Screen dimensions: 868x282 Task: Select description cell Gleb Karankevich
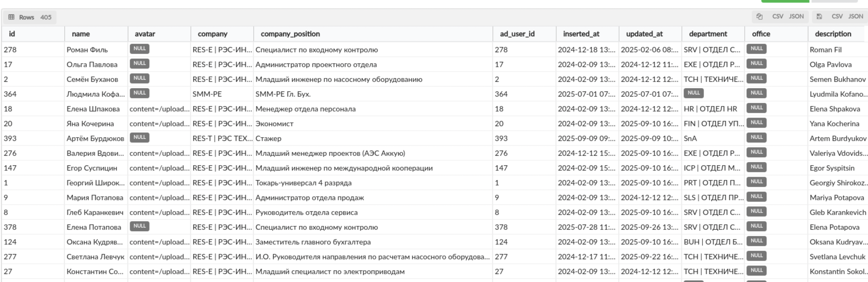point(837,213)
